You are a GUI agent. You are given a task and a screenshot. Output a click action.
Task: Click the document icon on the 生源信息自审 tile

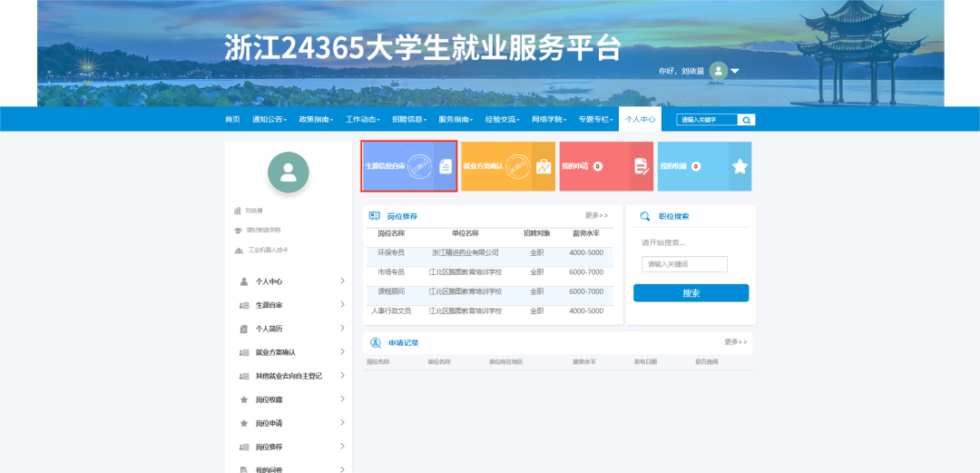point(446,166)
